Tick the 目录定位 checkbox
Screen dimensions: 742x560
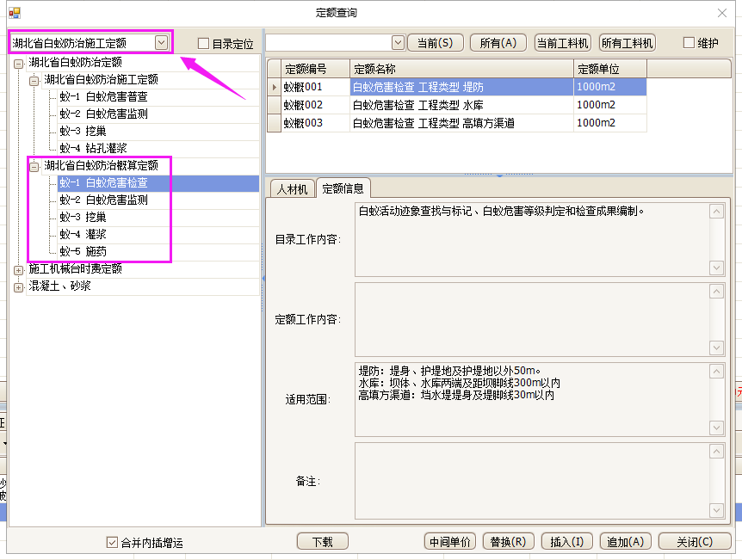coord(204,43)
